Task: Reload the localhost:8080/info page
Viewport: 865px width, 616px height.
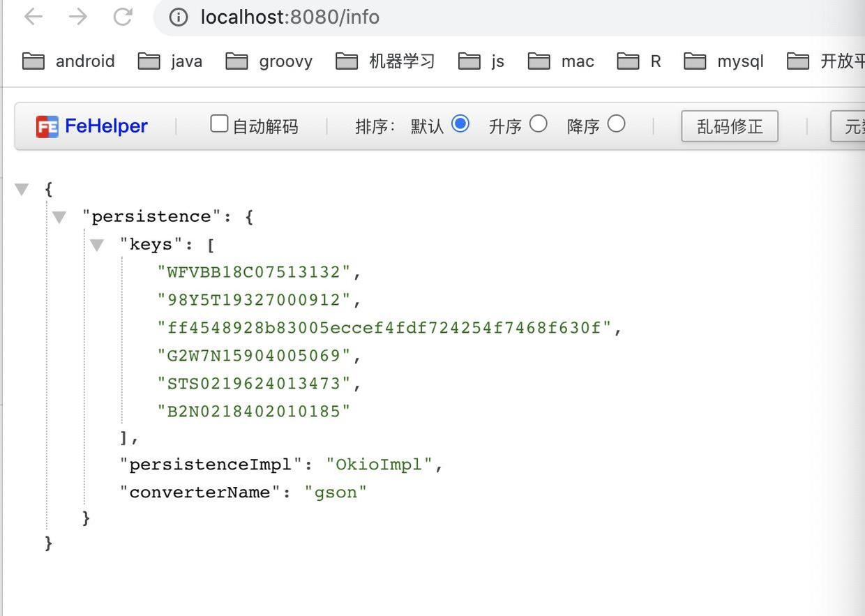Action: (123, 17)
